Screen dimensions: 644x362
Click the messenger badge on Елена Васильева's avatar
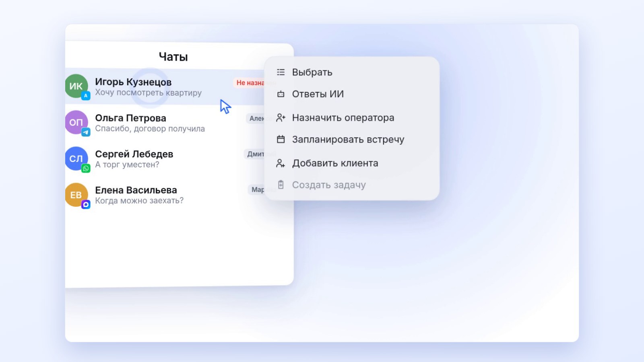(86, 204)
